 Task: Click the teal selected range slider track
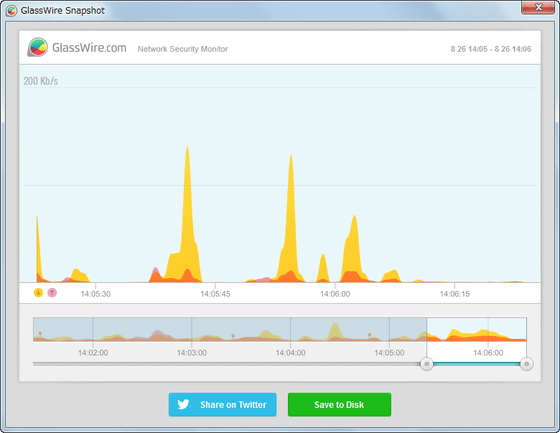[x=476, y=364]
